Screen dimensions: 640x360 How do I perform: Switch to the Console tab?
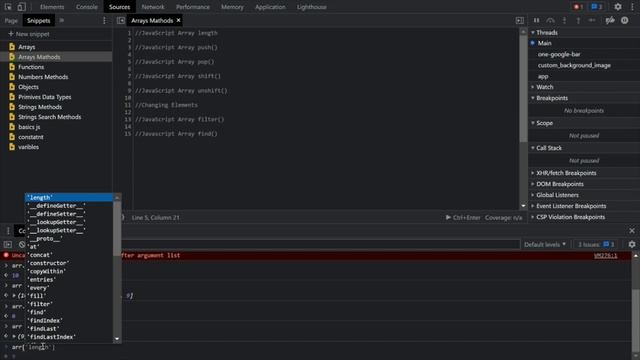[87, 7]
